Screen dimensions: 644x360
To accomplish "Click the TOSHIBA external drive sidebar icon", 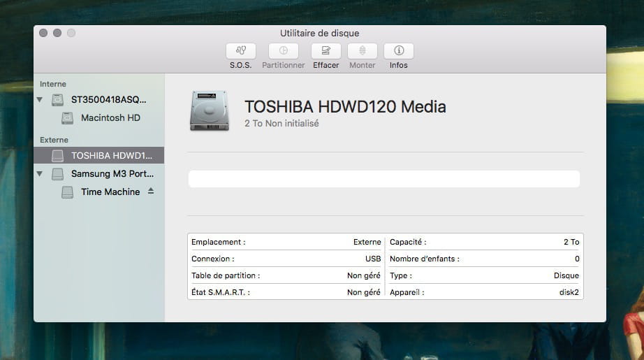I will (x=57, y=156).
